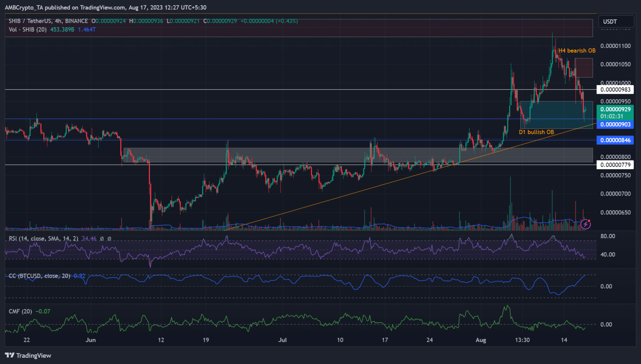
Task: Select the Vol · SHIB (20) indicator legend
Action: (28, 30)
